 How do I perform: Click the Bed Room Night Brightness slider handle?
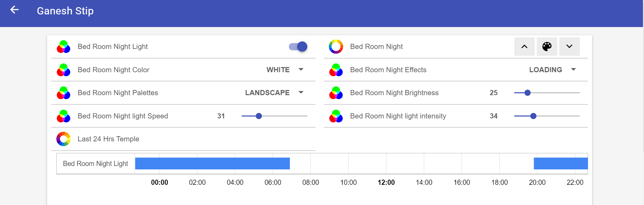point(528,93)
